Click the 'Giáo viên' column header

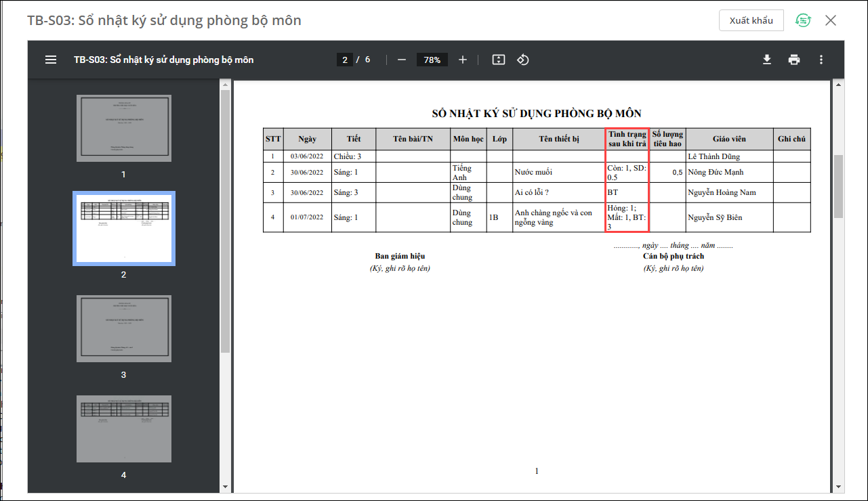pyautogui.click(x=729, y=139)
